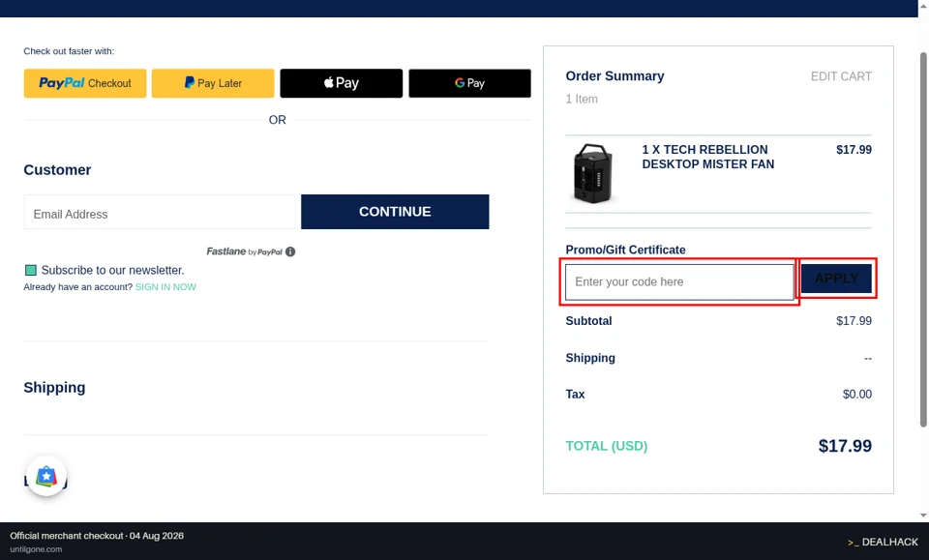Click the PayPal Checkout button
Screen dimensions: 929x560
coord(85,83)
